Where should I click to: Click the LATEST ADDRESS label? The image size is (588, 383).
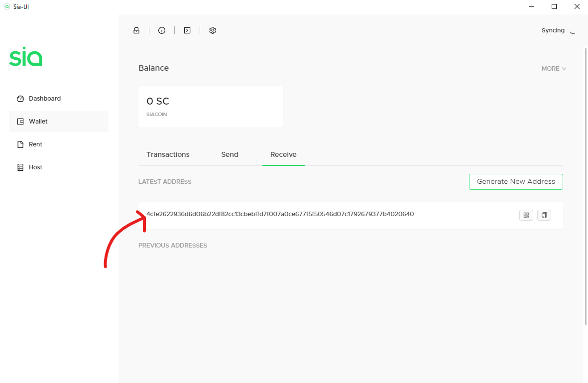click(165, 182)
